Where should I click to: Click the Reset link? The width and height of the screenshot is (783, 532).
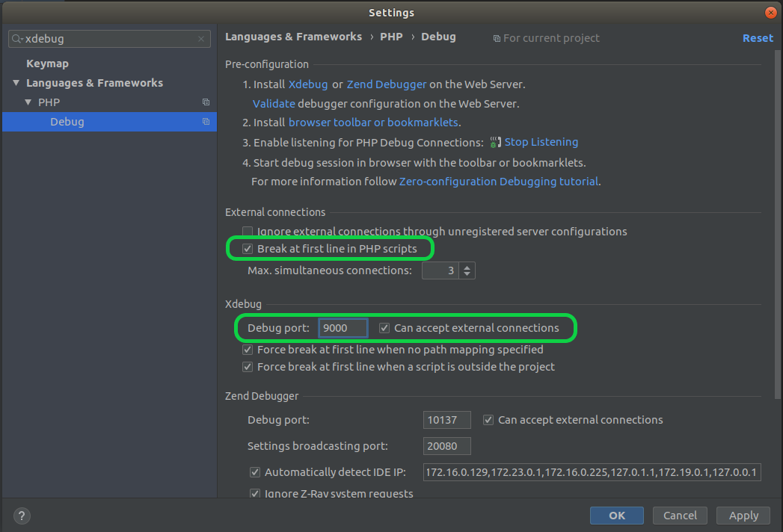coord(758,38)
